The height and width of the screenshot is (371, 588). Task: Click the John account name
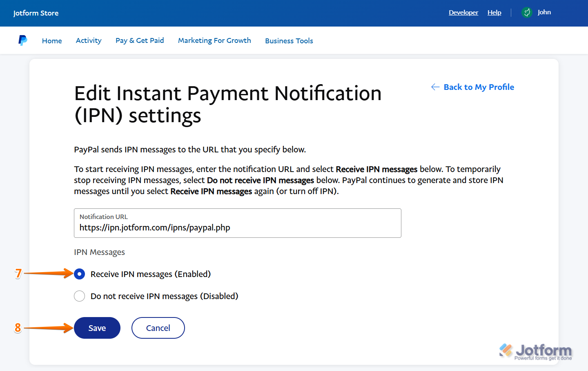[x=544, y=12]
